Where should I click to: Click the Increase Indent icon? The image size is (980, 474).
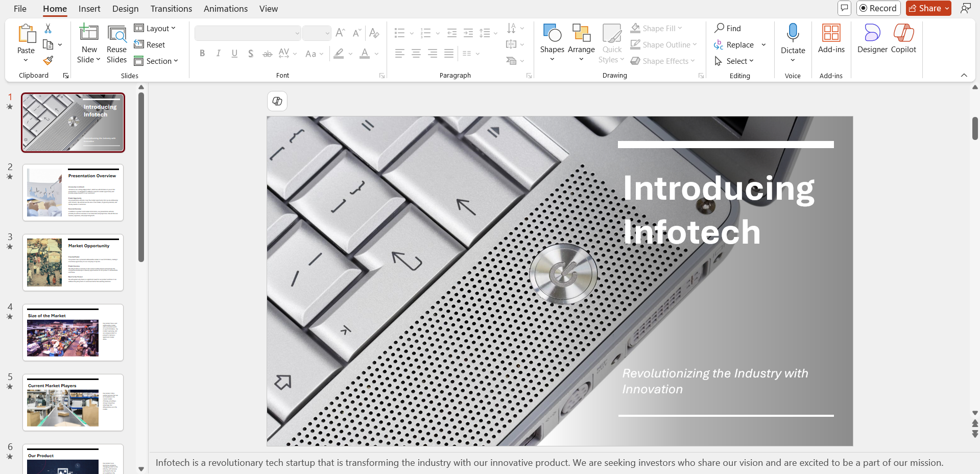point(468,33)
